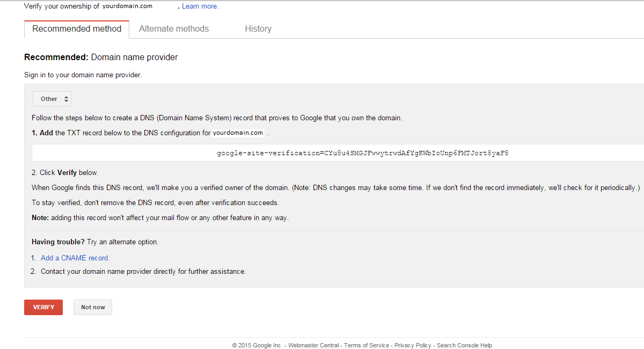Viewport: 644px width, 349px height.
Task: Select the Recommended method tab
Action: [x=77, y=29]
